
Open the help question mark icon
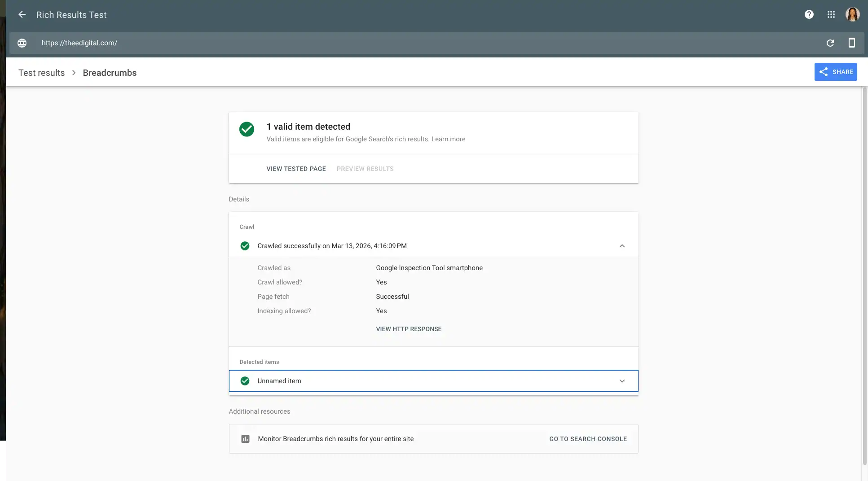(x=809, y=15)
